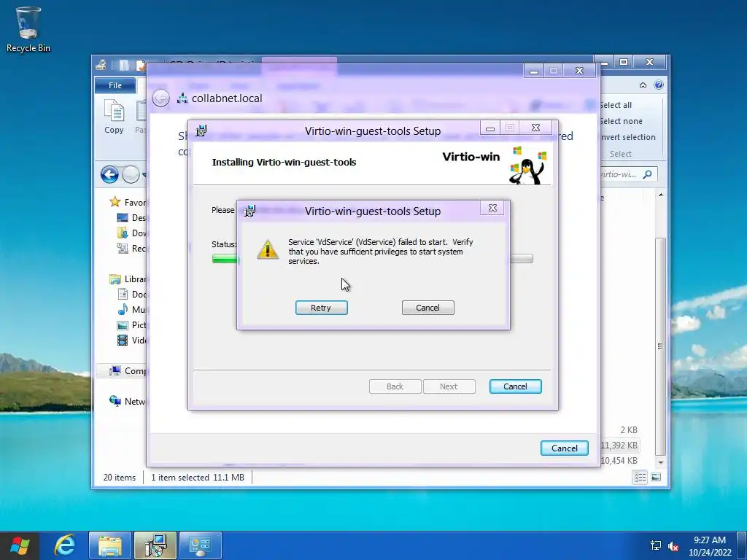Click the Virtio-win penguin logo
The height and width of the screenshot is (560, 747).
[528, 166]
